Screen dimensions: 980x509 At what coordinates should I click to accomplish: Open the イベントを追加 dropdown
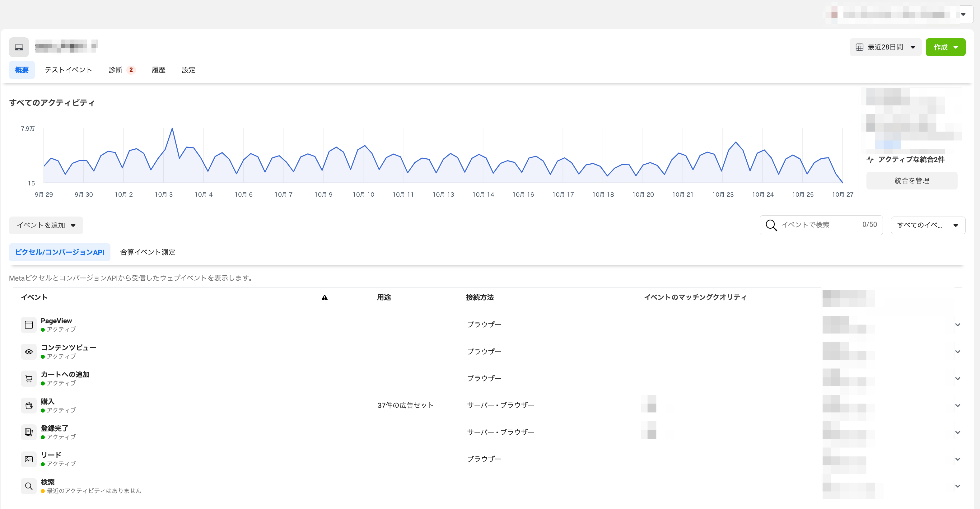pyautogui.click(x=46, y=225)
